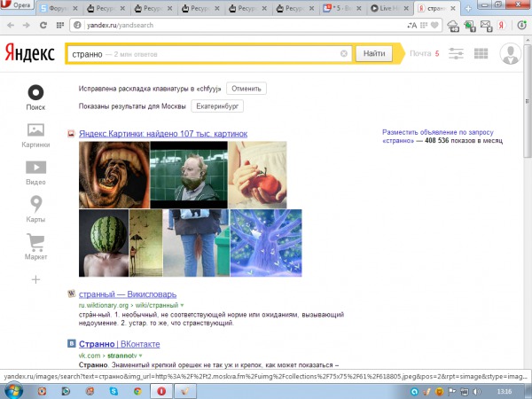Expand dropdown arrow next to strannotv

pyautogui.click(x=140, y=356)
